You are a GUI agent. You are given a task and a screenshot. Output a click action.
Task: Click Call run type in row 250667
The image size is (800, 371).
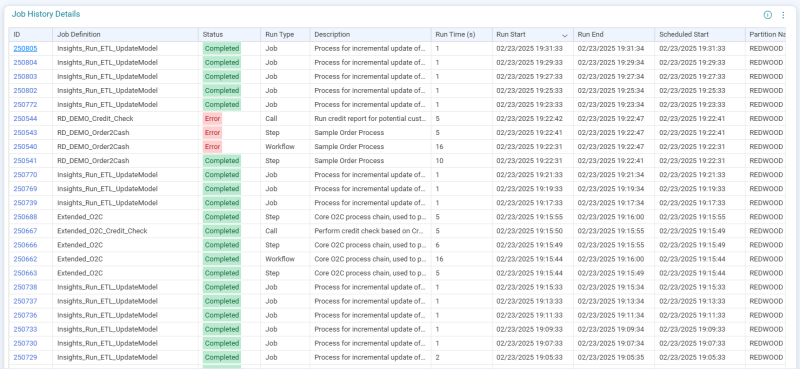tap(271, 231)
